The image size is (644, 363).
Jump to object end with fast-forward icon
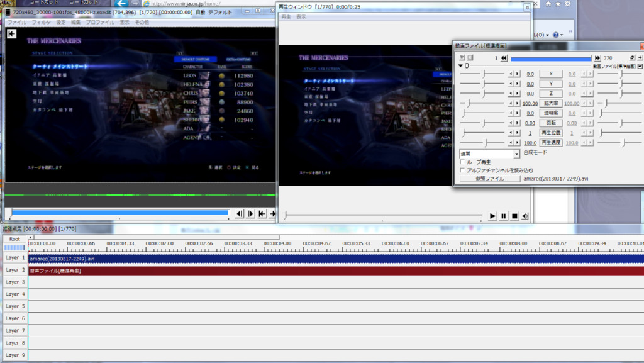[597, 58]
